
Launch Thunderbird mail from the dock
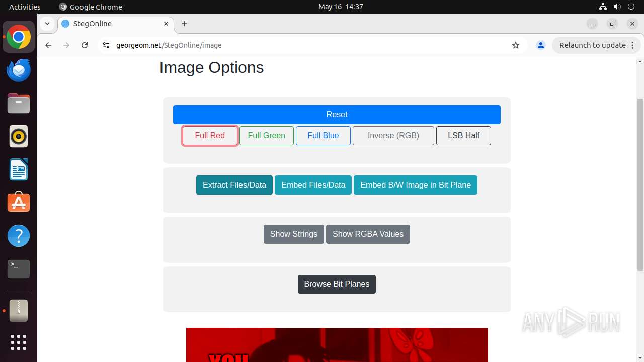point(19,70)
